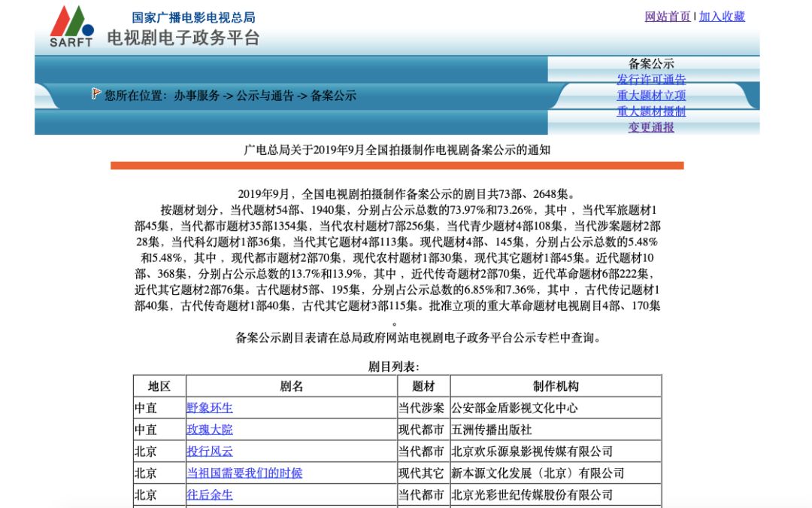The image size is (812, 508).
Task: Click the 题材 column header
Action: [423, 386]
